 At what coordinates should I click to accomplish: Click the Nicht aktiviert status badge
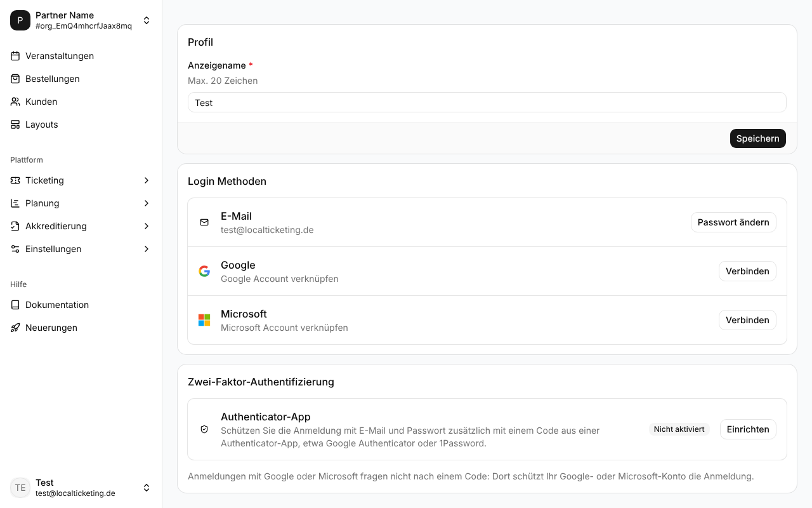coord(679,429)
